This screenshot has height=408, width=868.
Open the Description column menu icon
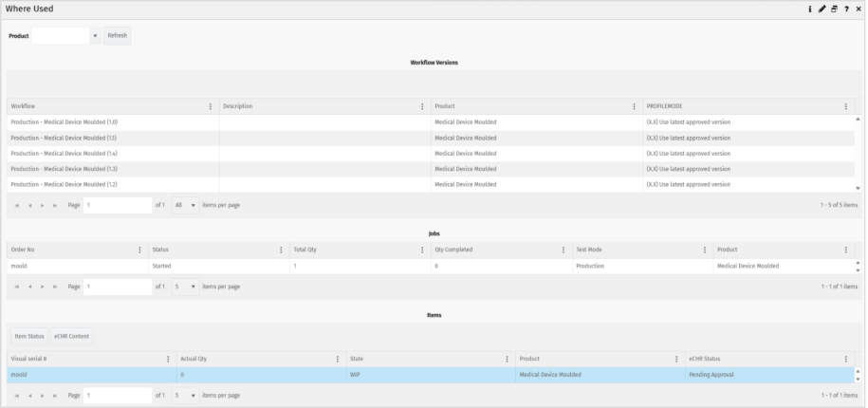[x=422, y=106]
